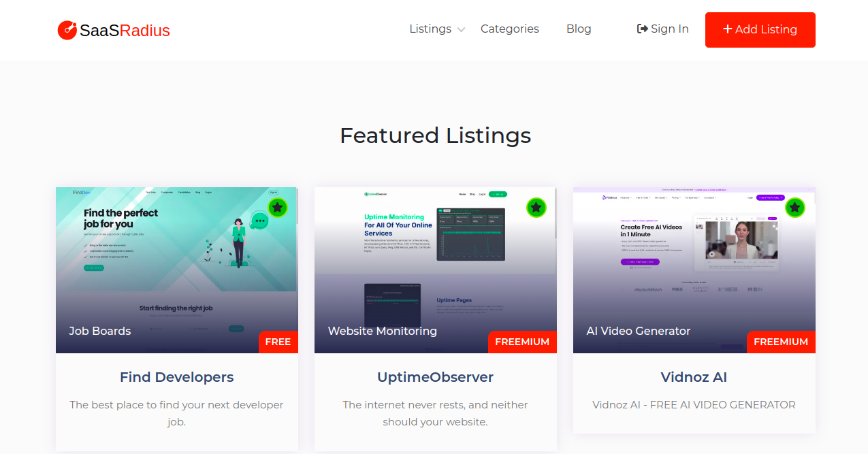The image size is (868, 454).
Task: Open the Blog page
Action: [x=579, y=29]
